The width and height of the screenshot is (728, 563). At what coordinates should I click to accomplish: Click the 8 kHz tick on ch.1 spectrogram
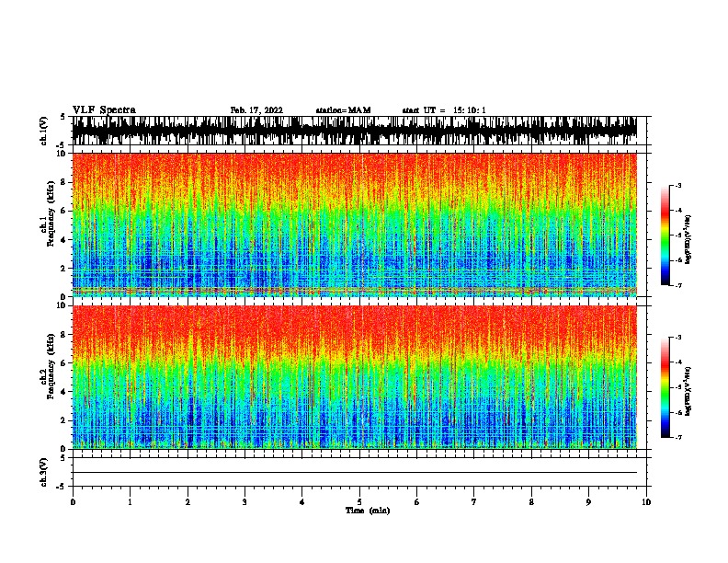64,182
